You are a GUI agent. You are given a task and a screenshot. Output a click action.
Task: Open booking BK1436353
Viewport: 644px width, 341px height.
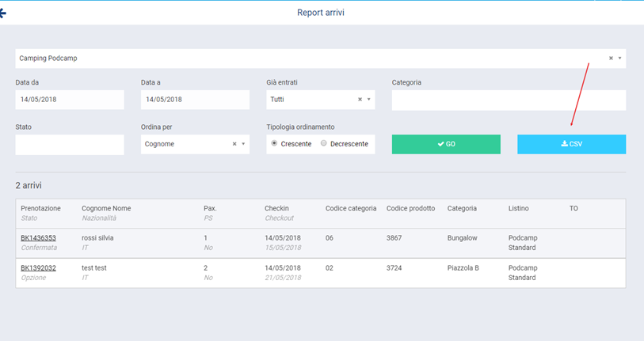[x=38, y=237]
